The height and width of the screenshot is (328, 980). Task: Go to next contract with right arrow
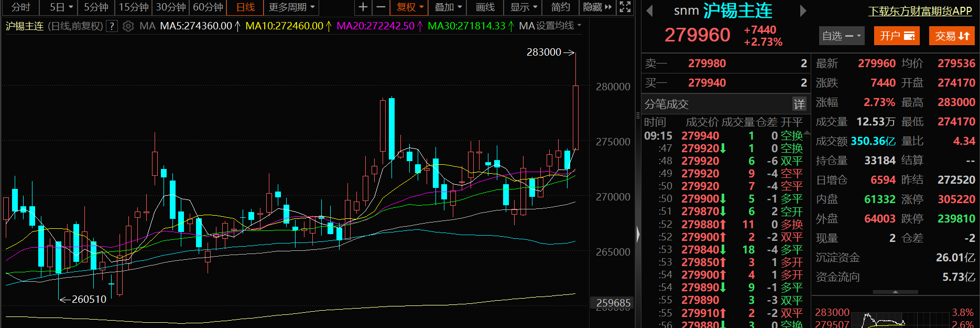[803, 10]
